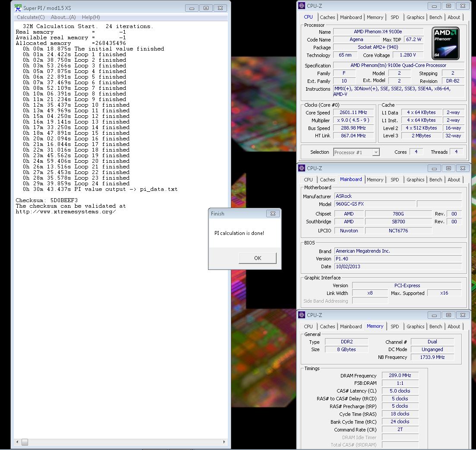Click CAS# Latency value 5.0 clocks
Viewport: 476px width, 450px height.
click(400, 391)
